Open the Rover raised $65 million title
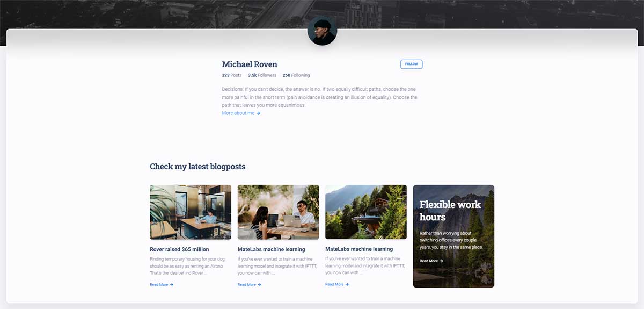 coord(179,249)
